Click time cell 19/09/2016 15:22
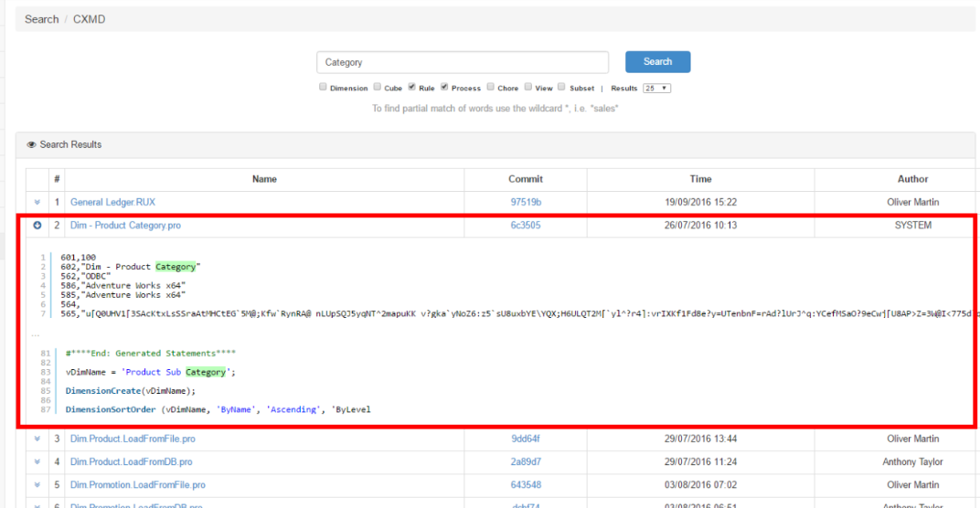The width and height of the screenshot is (980, 508). pyautogui.click(x=700, y=203)
